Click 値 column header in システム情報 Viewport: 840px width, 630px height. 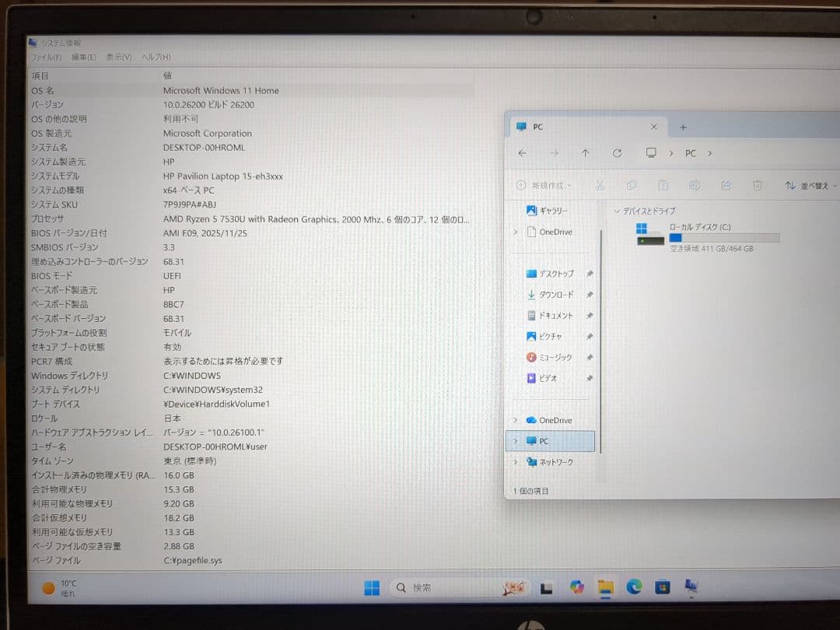[x=167, y=75]
